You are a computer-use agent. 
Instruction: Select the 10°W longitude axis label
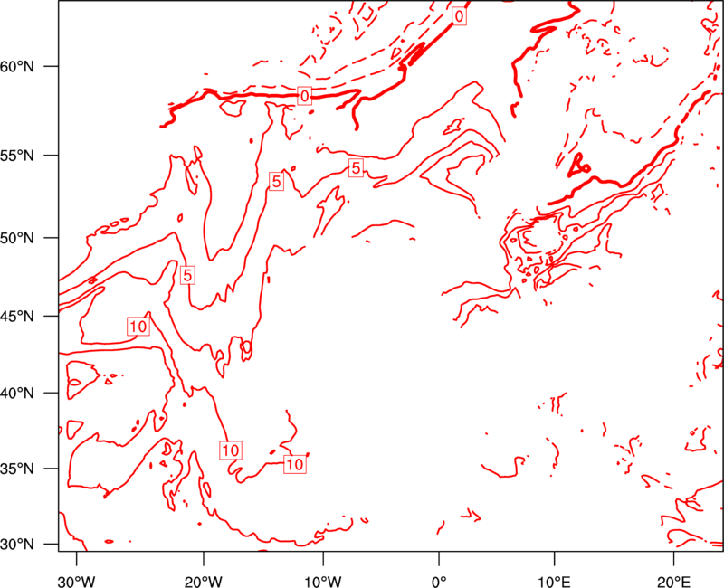pyautogui.click(x=323, y=582)
